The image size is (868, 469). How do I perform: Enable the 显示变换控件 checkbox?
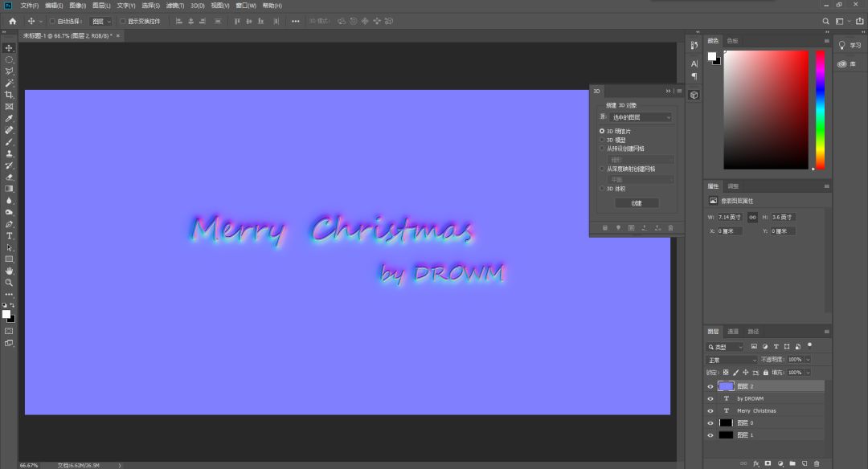pyautogui.click(x=123, y=21)
